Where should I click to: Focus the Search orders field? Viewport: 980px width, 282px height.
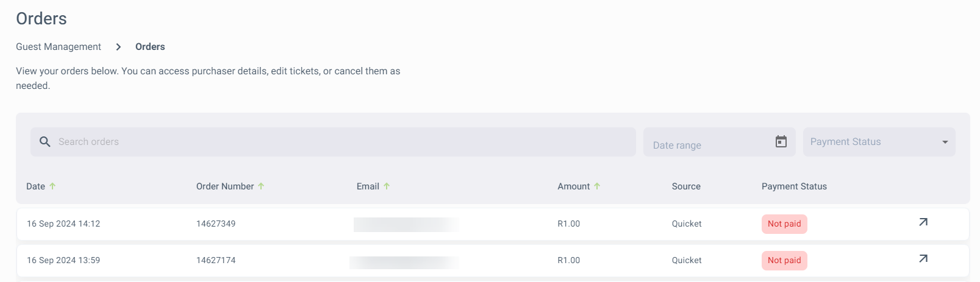click(333, 142)
